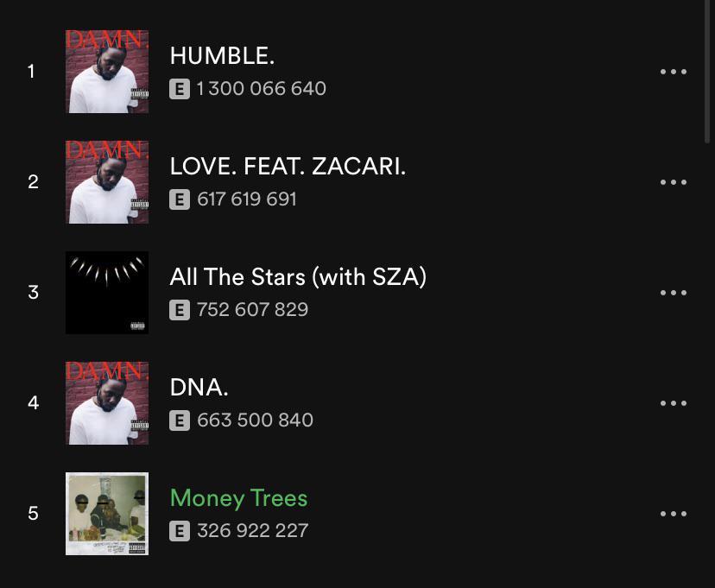Click the DAMN. cover beside DNA.
Image resolution: width=715 pixels, height=588 pixels.
pyautogui.click(x=107, y=403)
